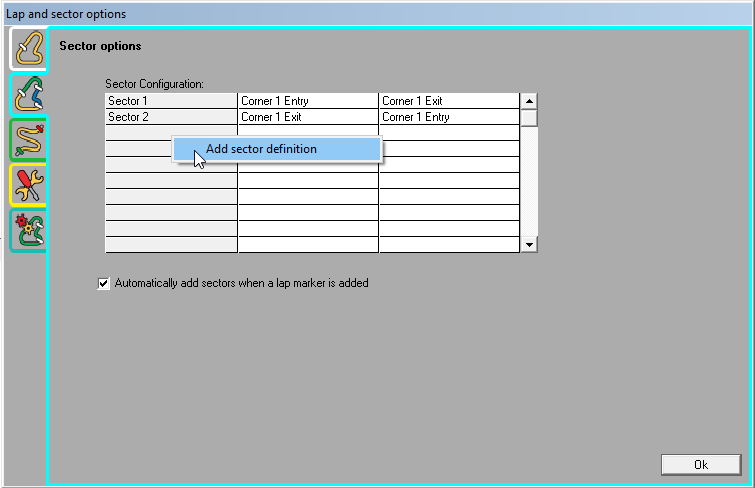Click the scrollbar thumb of sector table
The width and height of the screenshot is (755, 488).
(x=529, y=118)
